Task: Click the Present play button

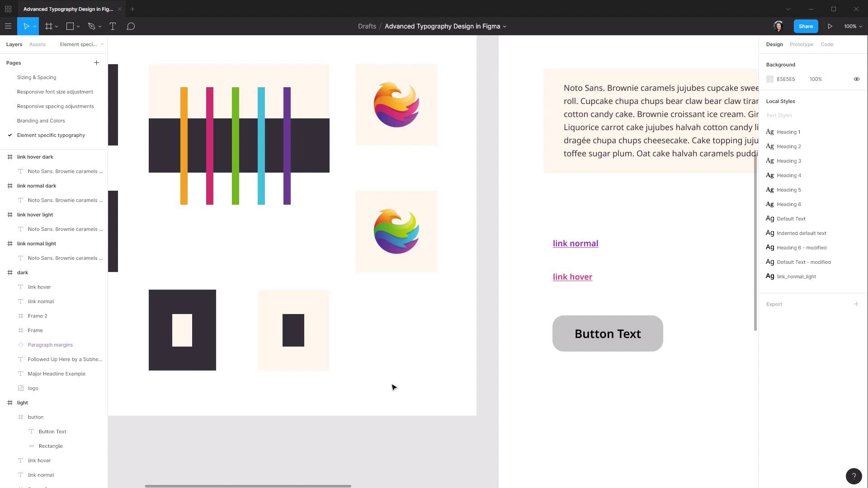Action: tap(830, 26)
